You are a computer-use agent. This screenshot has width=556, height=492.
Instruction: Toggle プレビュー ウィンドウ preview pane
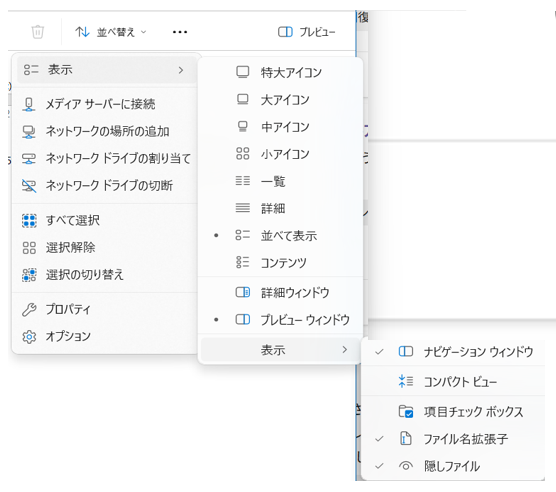click(x=280, y=320)
